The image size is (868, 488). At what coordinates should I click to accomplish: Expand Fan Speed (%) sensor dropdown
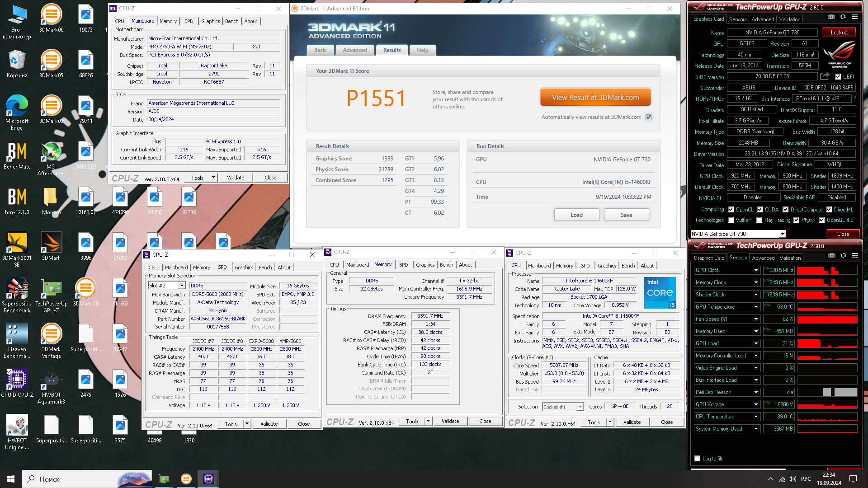pos(755,319)
